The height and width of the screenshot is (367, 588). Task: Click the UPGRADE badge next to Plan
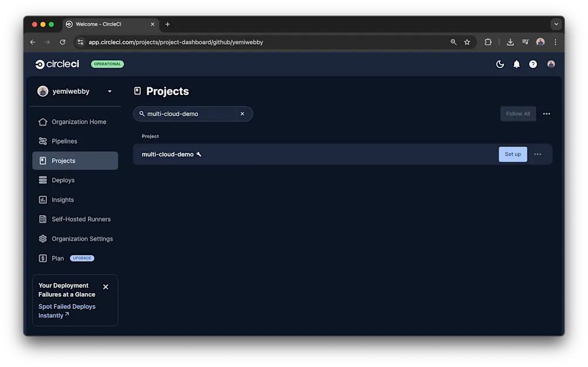[x=81, y=258]
